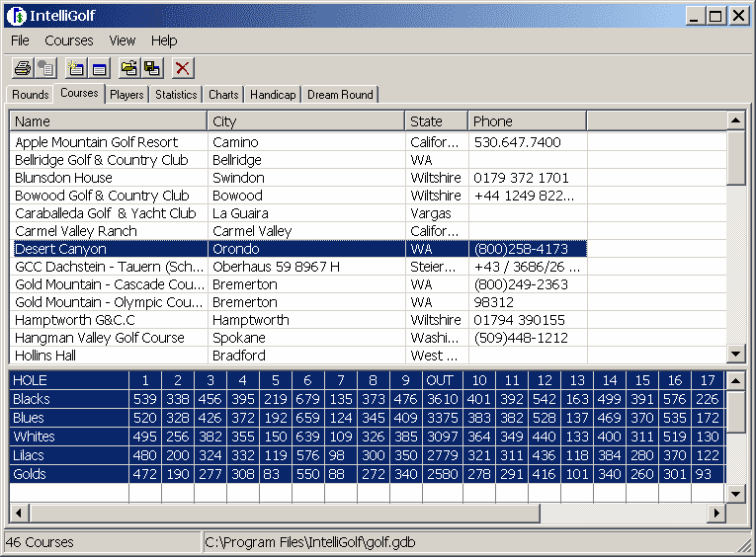
Task: Click the Print toolbar icon
Action: pyautogui.click(x=23, y=68)
